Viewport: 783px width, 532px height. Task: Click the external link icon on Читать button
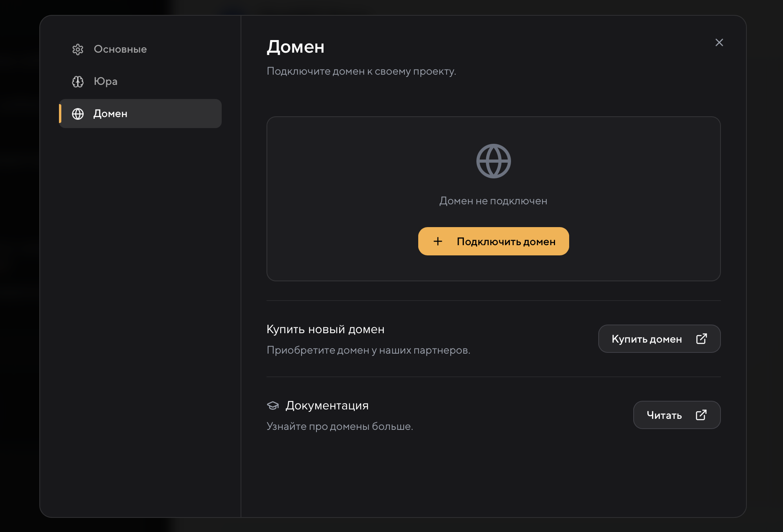tap(701, 415)
